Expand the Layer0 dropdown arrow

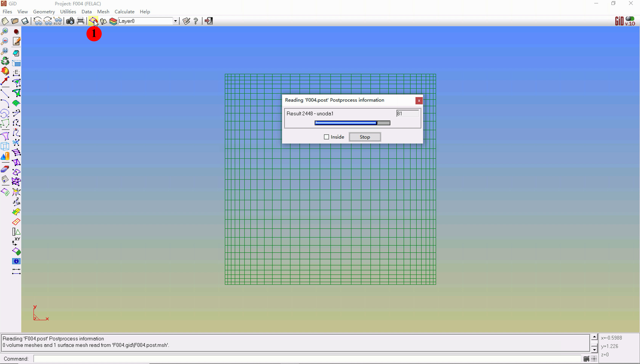(175, 21)
